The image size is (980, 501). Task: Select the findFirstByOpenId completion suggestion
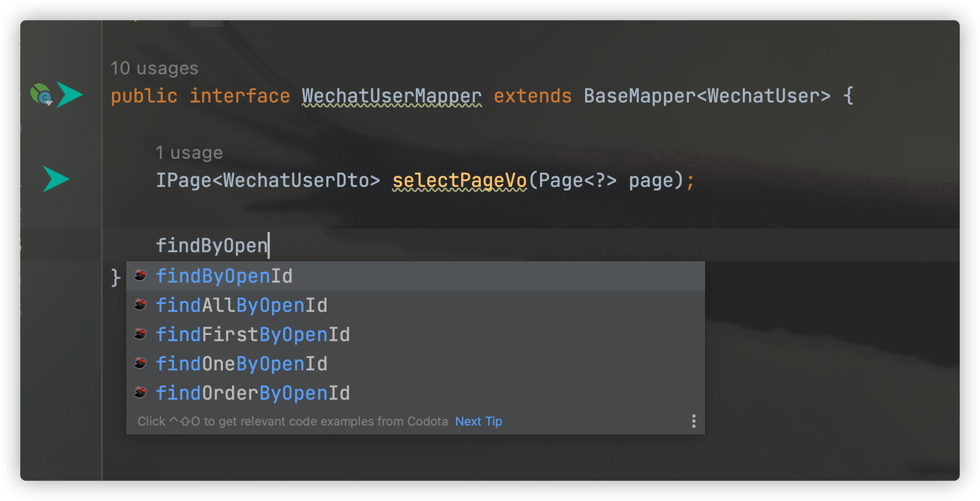pos(253,335)
